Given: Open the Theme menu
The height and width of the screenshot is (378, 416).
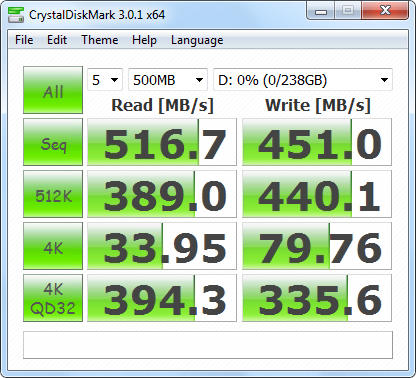Looking at the screenshot, I should 100,40.
